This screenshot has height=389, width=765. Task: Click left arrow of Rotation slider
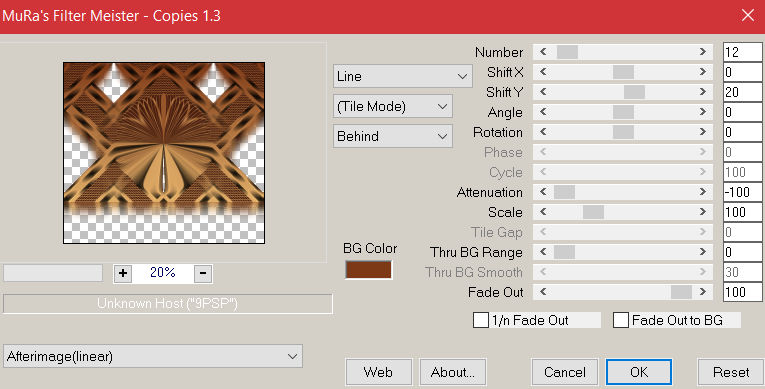543,132
